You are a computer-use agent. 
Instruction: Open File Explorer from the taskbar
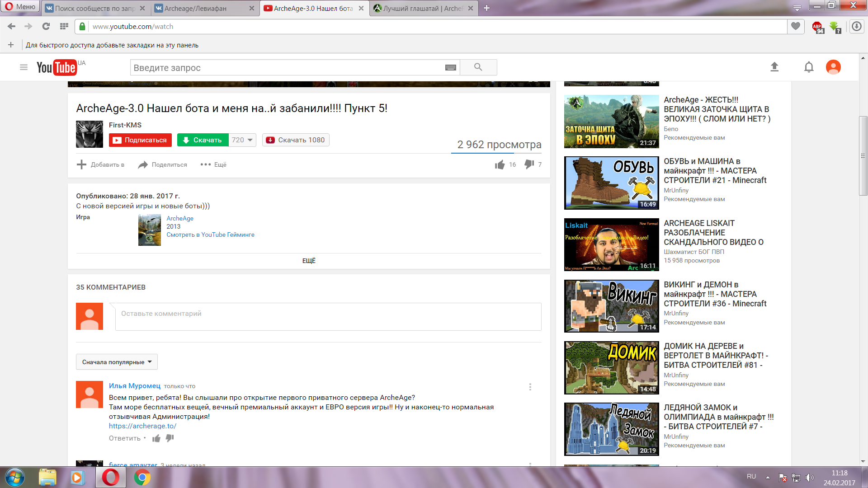[47, 477]
